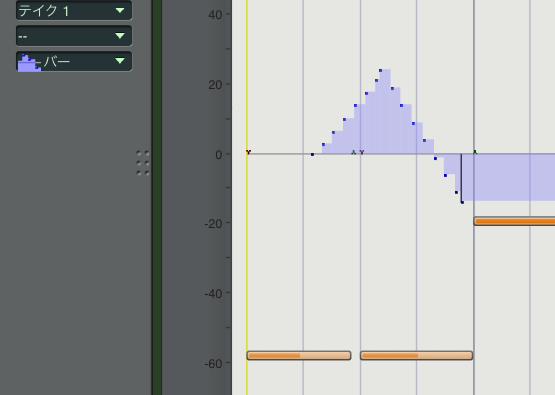This screenshot has height=395, width=555.
Task: Select the orange note bar at -20
Action: (x=514, y=221)
